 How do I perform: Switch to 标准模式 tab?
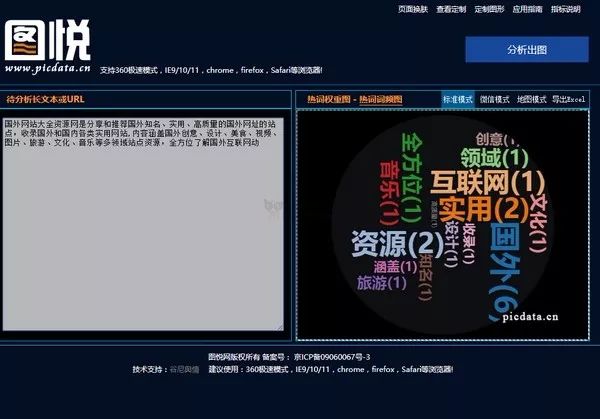tap(458, 99)
